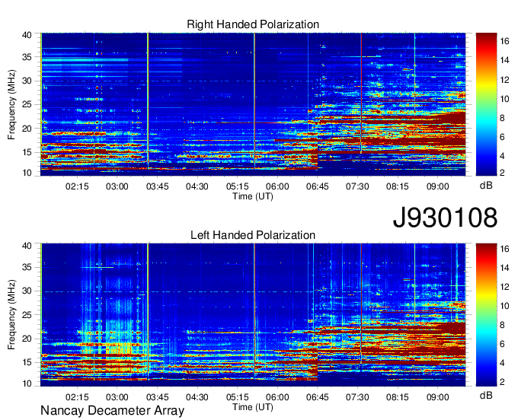The height and width of the screenshot is (420, 518).
Task: Click the "dB" label under Right Handed color bar
Action: point(486,186)
